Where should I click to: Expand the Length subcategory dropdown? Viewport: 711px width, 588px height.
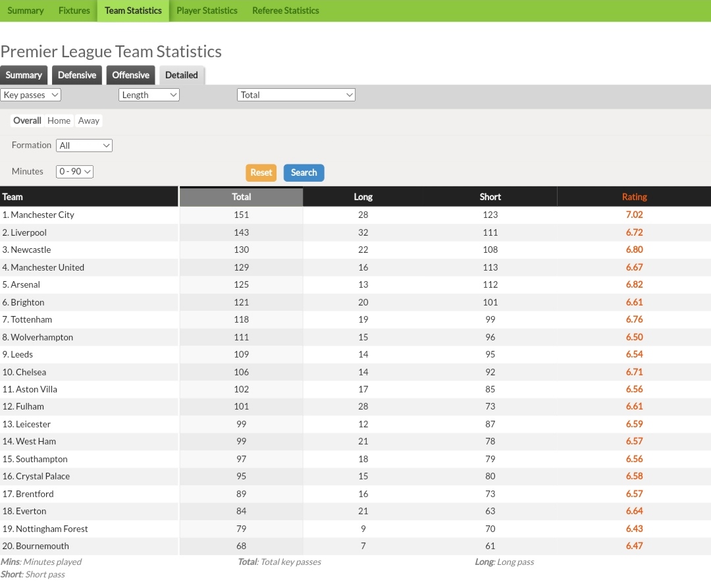pos(149,95)
